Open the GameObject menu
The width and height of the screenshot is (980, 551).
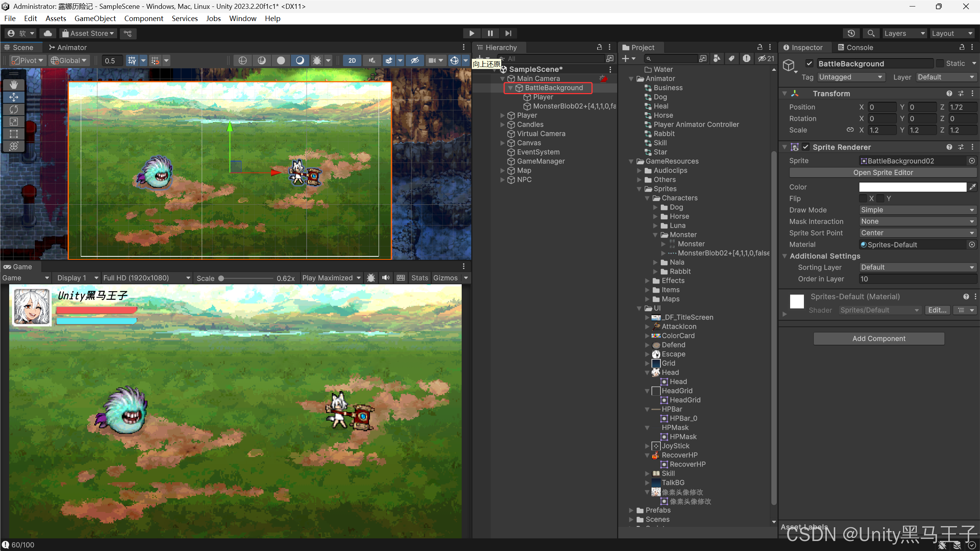[95, 18]
